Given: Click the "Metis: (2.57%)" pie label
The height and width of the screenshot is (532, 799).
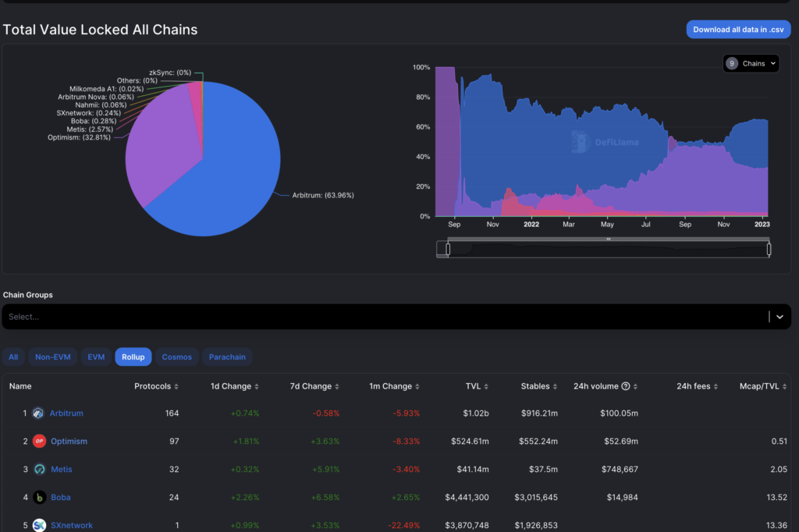Looking at the screenshot, I should (x=90, y=129).
